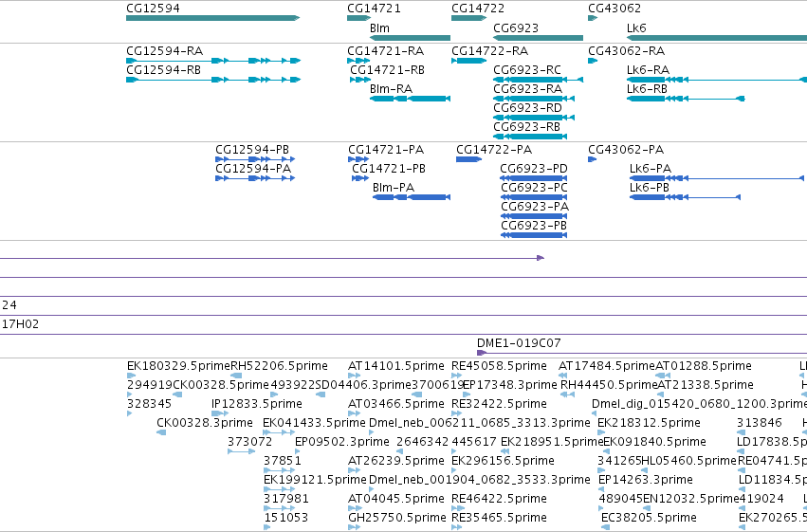This screenshot has height=532, width=807.
Task: Select the 373072 feature
Action: coord(242,451)
